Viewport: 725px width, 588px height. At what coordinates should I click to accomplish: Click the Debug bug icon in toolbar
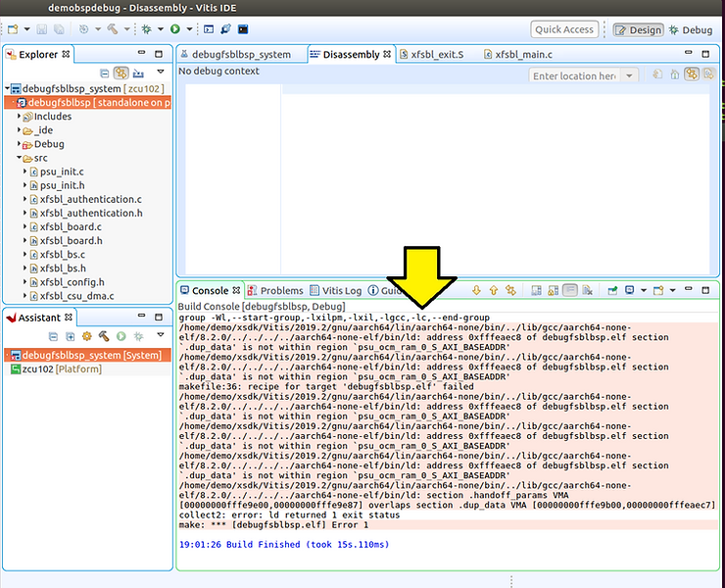pos(146,30)
